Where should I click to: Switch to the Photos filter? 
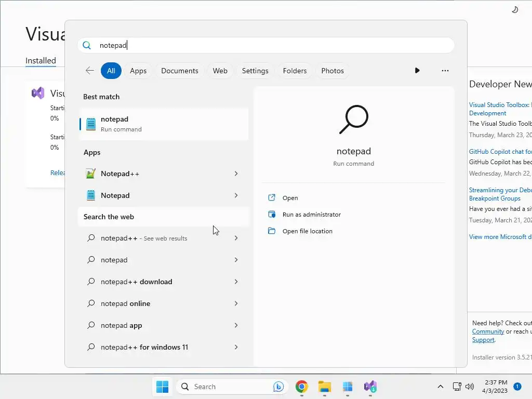point(332,71)
